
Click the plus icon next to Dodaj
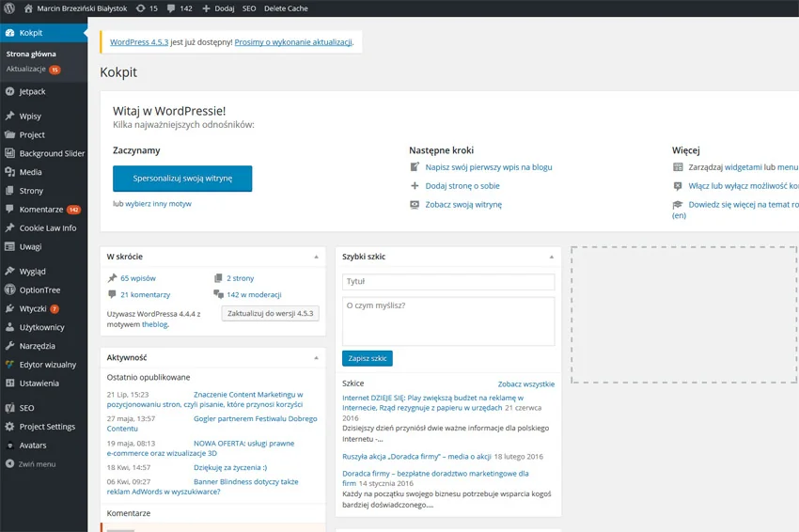[206, 8]
